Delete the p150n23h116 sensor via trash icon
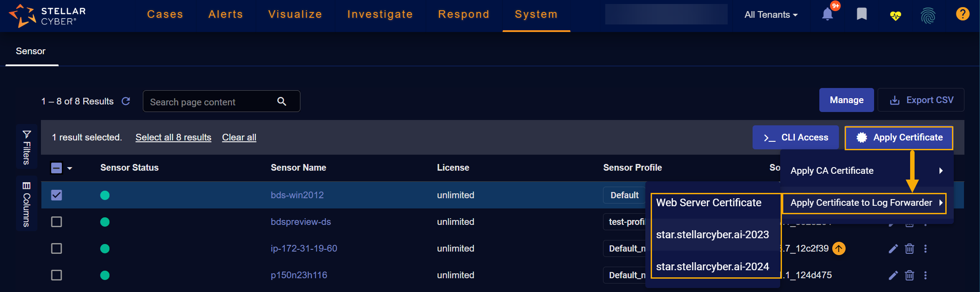This screenshot has height=292, width=980. (x=909, y=276)
